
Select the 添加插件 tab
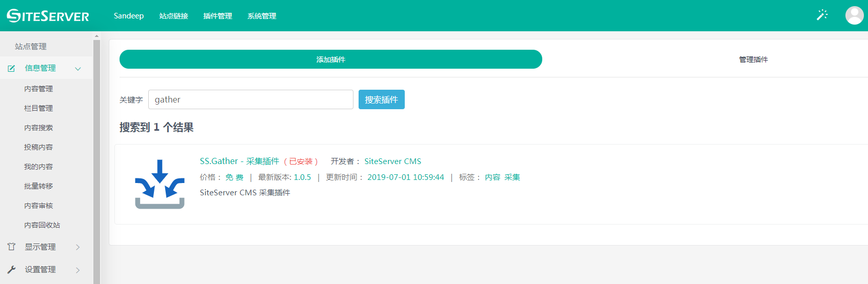tap(330, 59)
